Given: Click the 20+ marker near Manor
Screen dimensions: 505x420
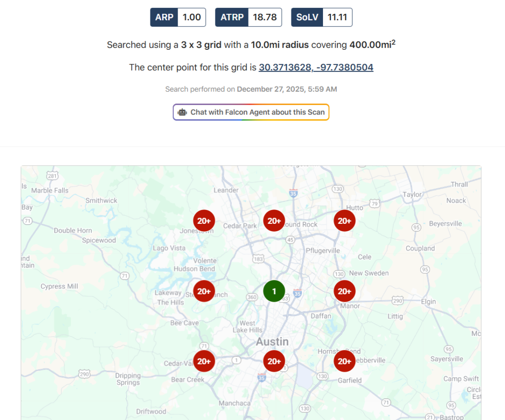Looking at the screenshot, I should point(344,291).
